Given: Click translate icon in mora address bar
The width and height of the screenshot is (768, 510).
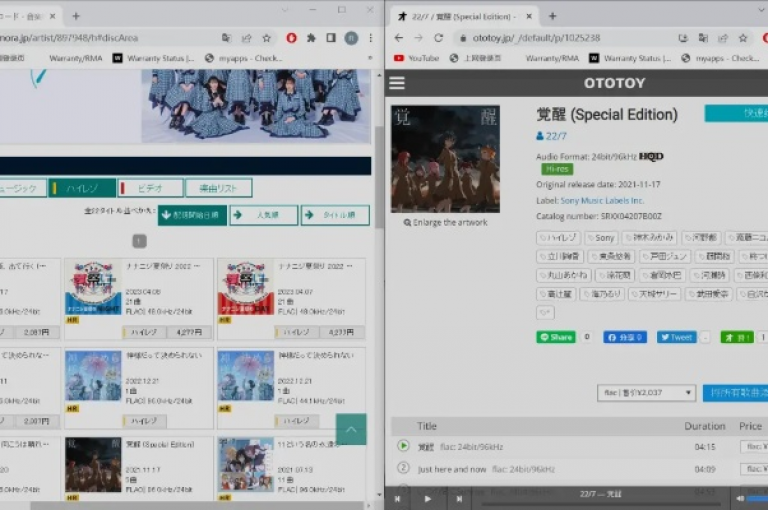Looking at the screenshot, I should click(226, 38).
